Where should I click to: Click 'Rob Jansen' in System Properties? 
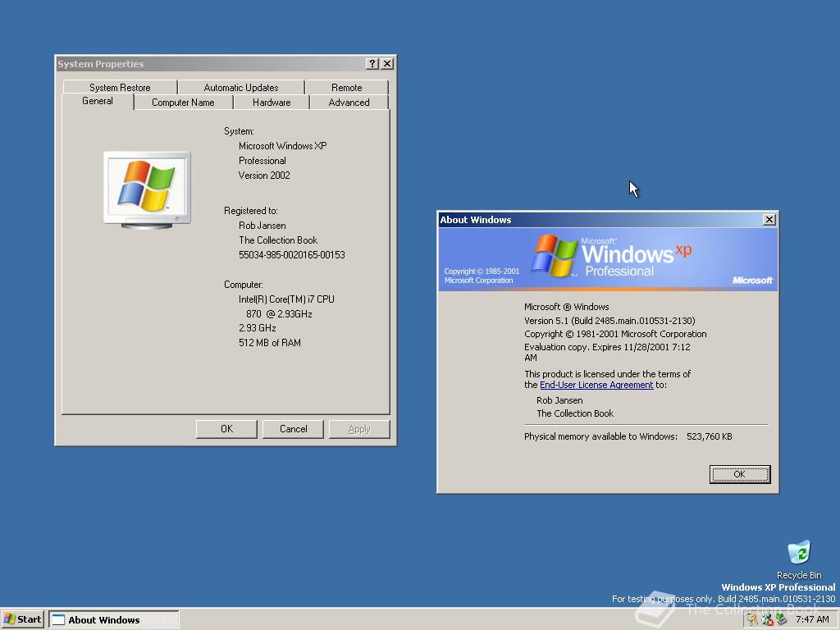(x=262, y=226)
